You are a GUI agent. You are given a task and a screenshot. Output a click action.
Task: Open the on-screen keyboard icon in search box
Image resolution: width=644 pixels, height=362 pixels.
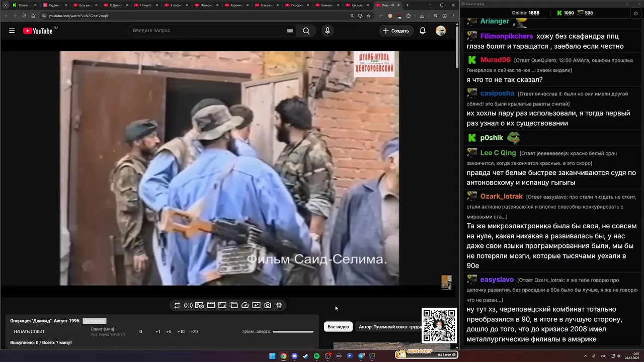(290, 31)
